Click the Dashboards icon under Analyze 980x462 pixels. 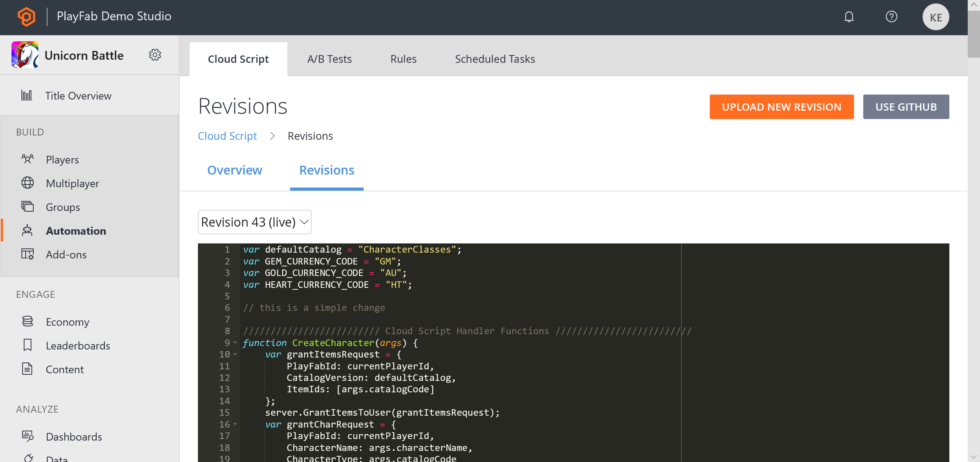(28, 436)
